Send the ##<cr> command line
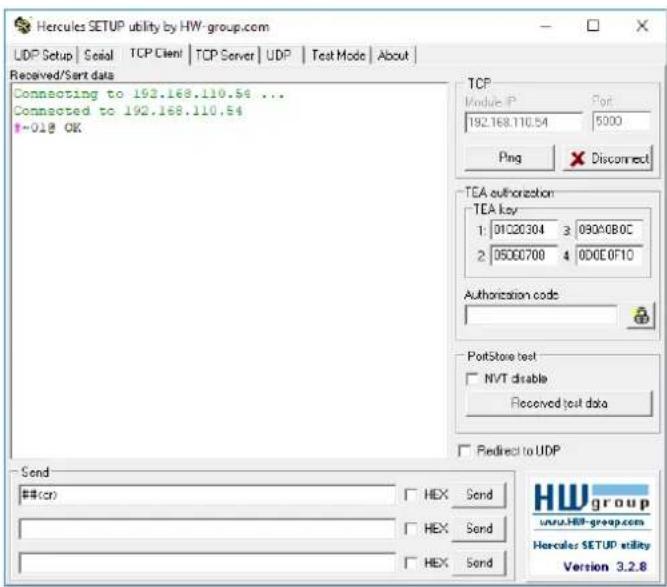Screen dimensions: 667x587 [x=479, y=495]
